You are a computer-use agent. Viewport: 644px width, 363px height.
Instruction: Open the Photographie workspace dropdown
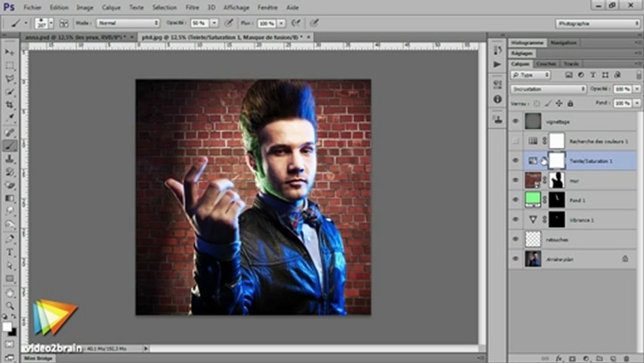click(x=598, y=23)
